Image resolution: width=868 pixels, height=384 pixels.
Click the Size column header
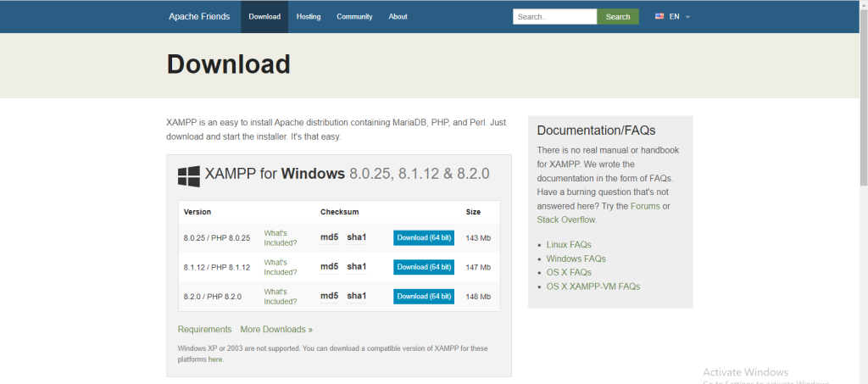(x=473, y=212)
